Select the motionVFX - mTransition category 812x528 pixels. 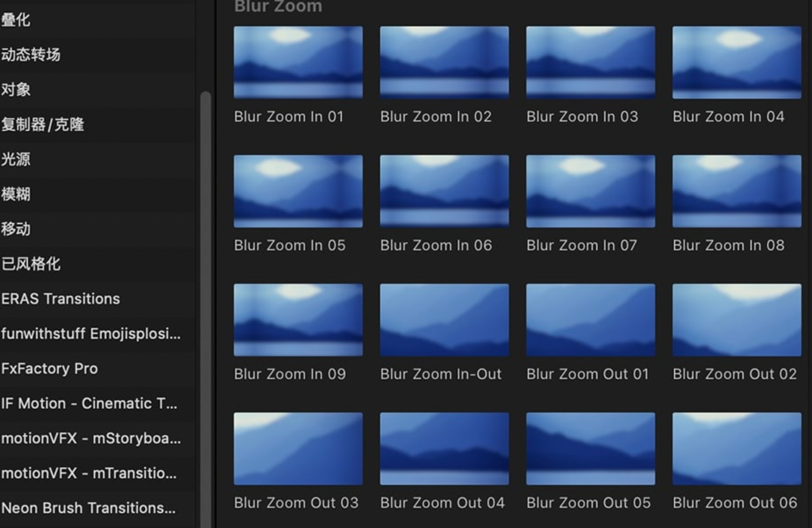tap(89, 473)
